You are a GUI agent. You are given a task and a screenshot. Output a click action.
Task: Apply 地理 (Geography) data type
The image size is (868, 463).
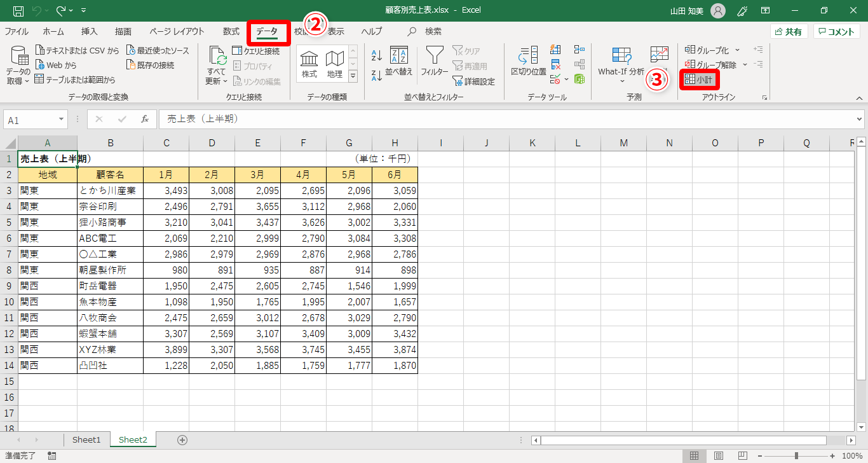[334, 64]
